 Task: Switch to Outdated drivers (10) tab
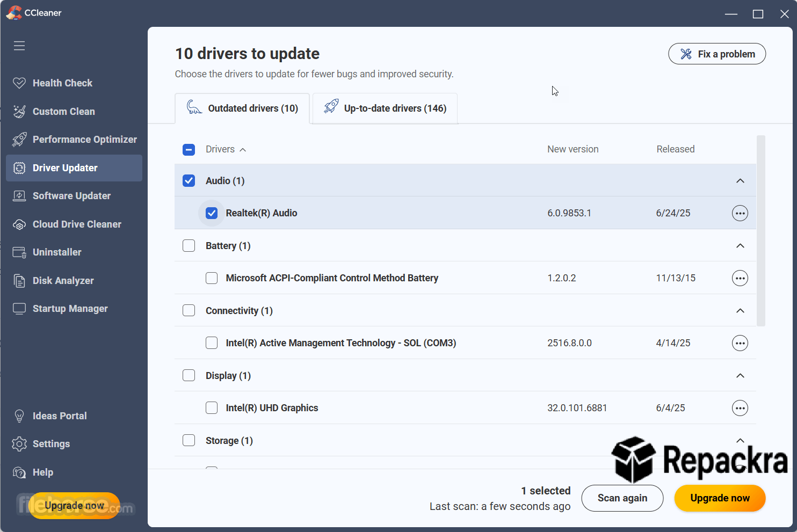point(242,108)
